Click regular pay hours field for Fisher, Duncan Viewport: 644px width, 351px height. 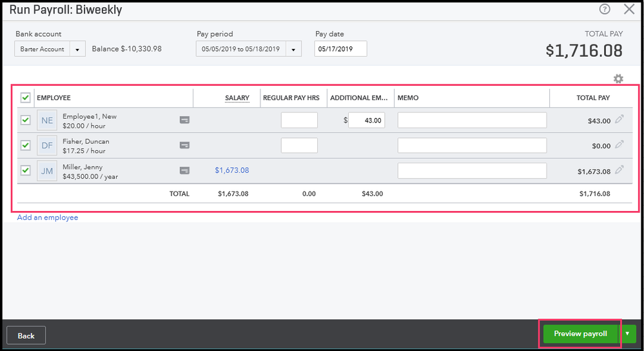coord(299,145)
